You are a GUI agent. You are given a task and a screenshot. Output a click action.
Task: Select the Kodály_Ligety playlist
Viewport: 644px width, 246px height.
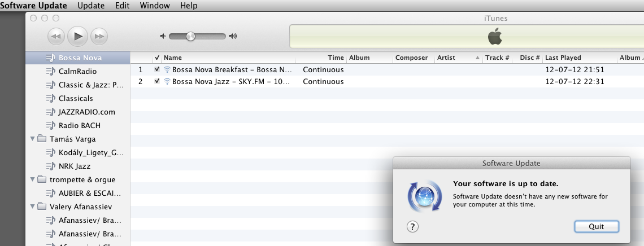coord(78,152)
